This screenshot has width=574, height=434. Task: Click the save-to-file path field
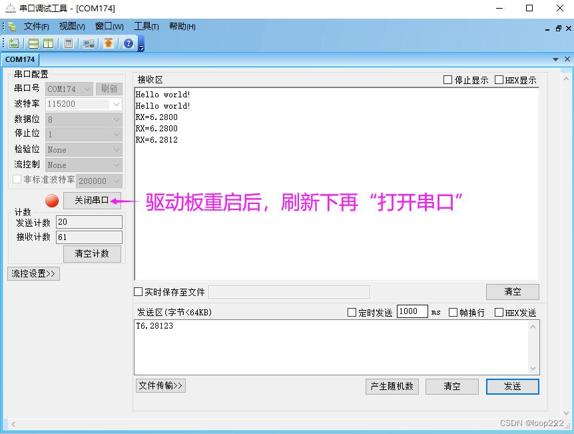(289, 292)
